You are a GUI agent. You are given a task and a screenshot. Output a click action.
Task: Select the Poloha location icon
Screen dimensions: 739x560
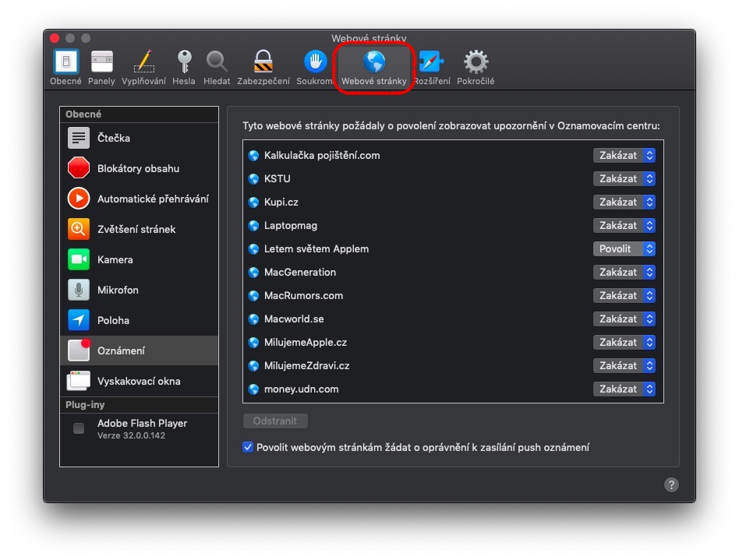(x=78, y=320)
